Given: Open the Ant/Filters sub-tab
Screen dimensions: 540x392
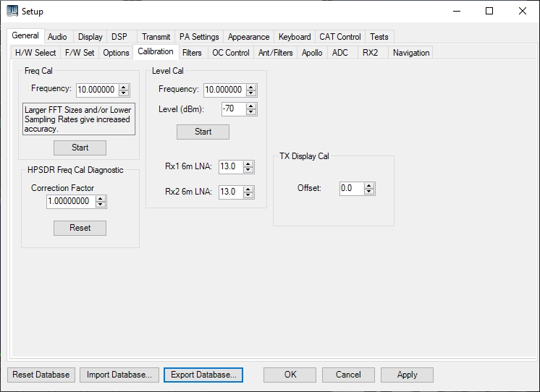Looking at the screenshot, I should [276, 53].
